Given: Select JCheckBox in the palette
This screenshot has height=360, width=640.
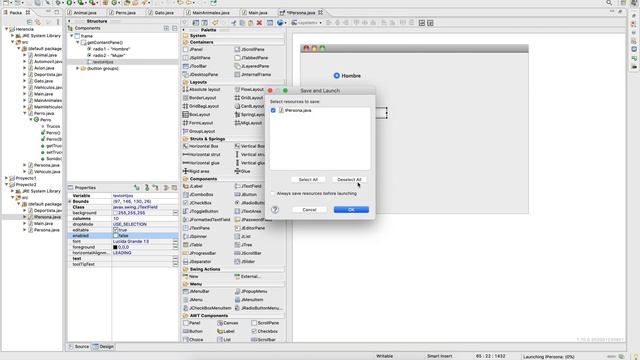Looking at the screenshot, I should 197,203.
